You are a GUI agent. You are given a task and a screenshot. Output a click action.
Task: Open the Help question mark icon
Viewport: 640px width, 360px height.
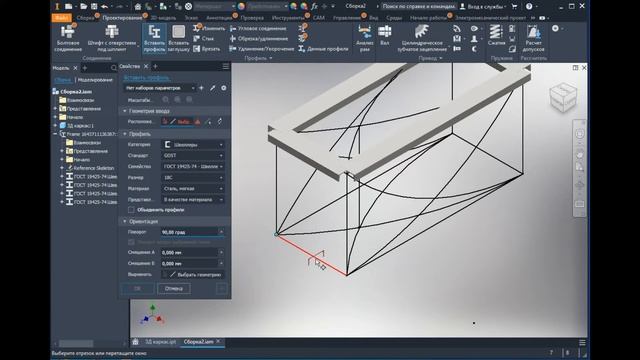click(x=529, y=7)
